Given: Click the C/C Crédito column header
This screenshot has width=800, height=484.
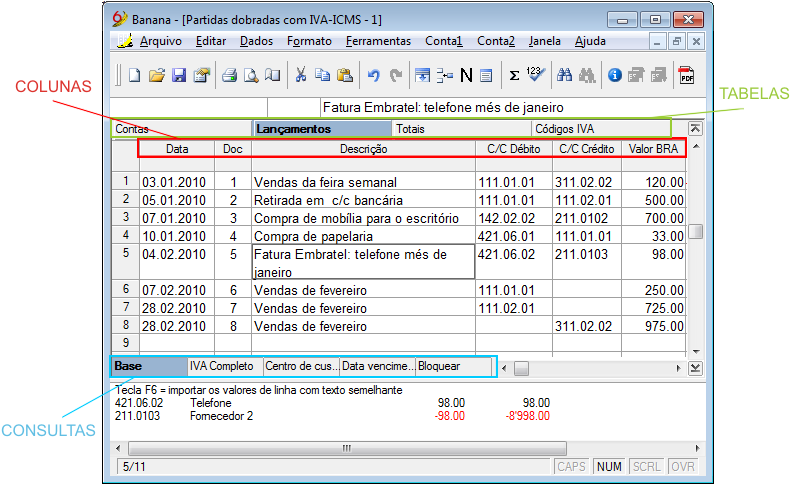Looking at the screenshot, I should pos(587,149).
